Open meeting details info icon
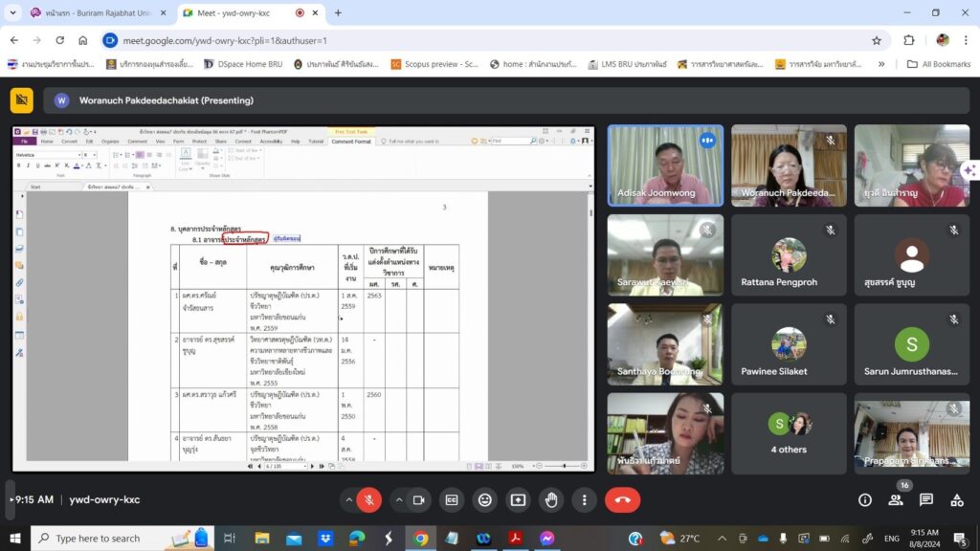 point(865,499)
